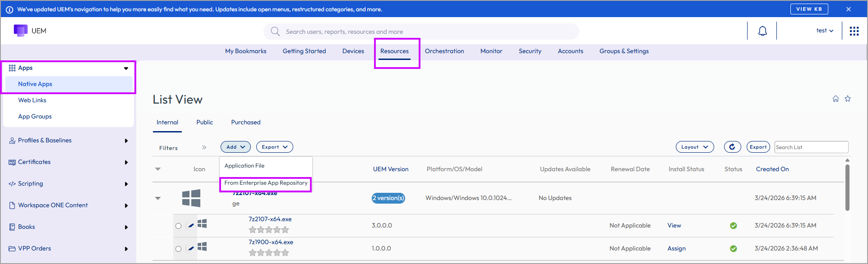
Task: Click green status check for 1.0.0.0
Action: (x=734, y=249)
